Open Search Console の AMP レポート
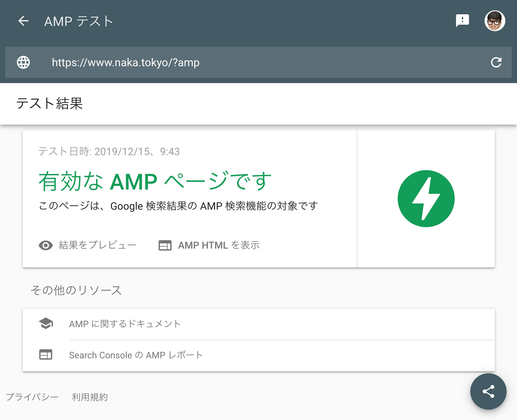Screen dimensions: 517x420 pos(136,355)
